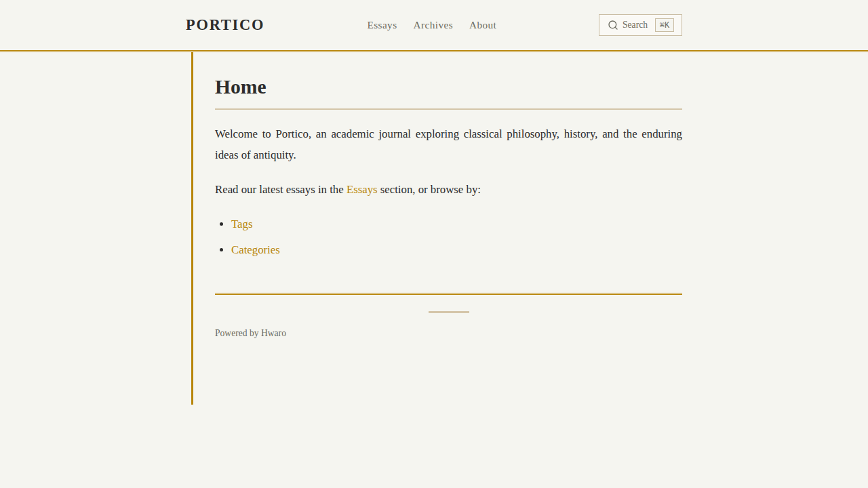Click the Search label in the search box
This screenshot has height=488, width=868.
click(635, 25)
